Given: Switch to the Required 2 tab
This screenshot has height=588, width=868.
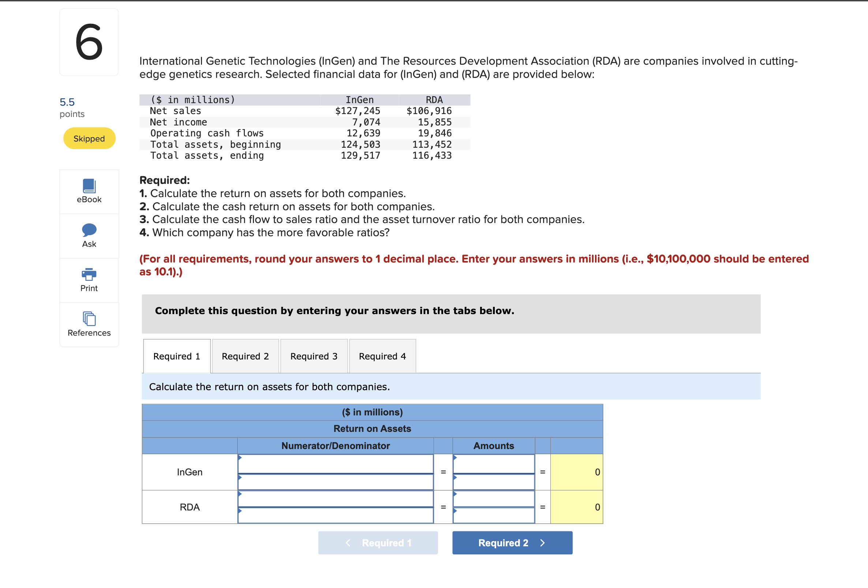Looking at the screenshot, I should tap(245, 356).
